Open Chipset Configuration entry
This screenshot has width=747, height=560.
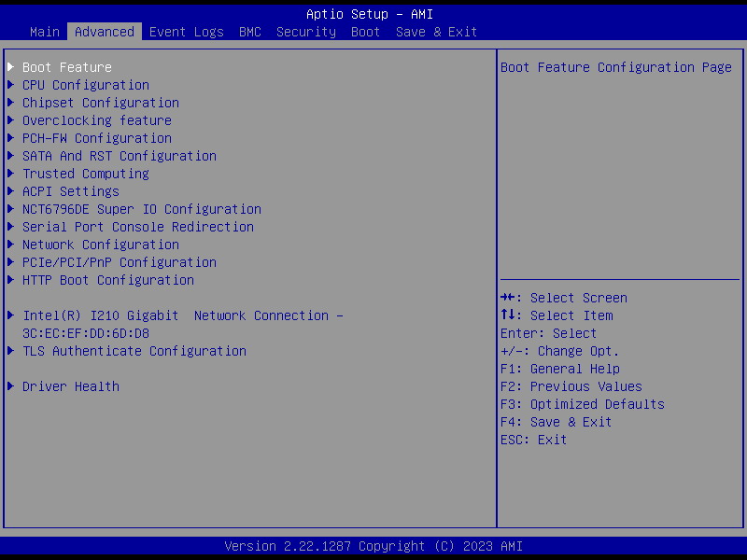(x=101, y=103)
